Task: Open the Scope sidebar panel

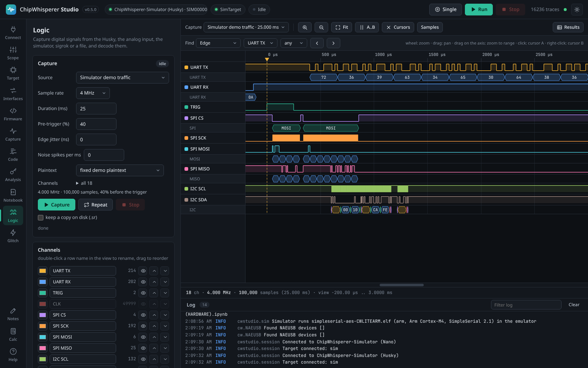Action: coord(13,53)
